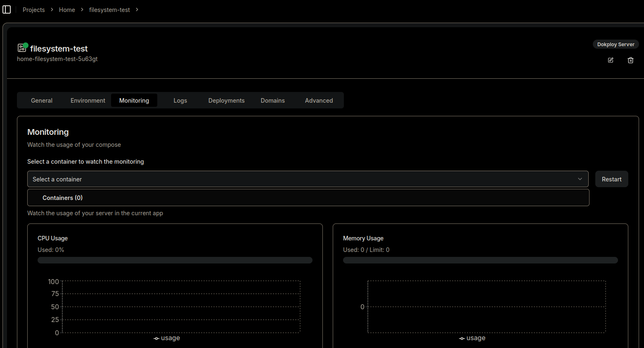Switch to the Environment tab
The height and width of the screenshot is (348, 644).
88,100
